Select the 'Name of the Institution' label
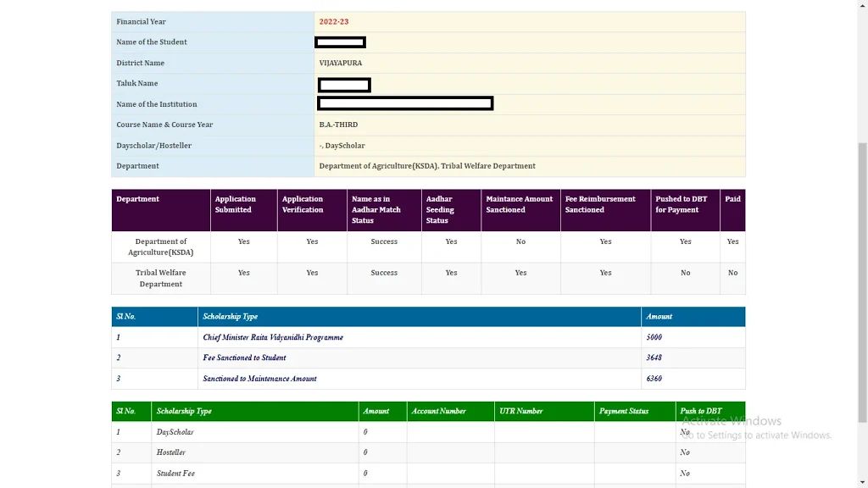 tap(156, 104)
